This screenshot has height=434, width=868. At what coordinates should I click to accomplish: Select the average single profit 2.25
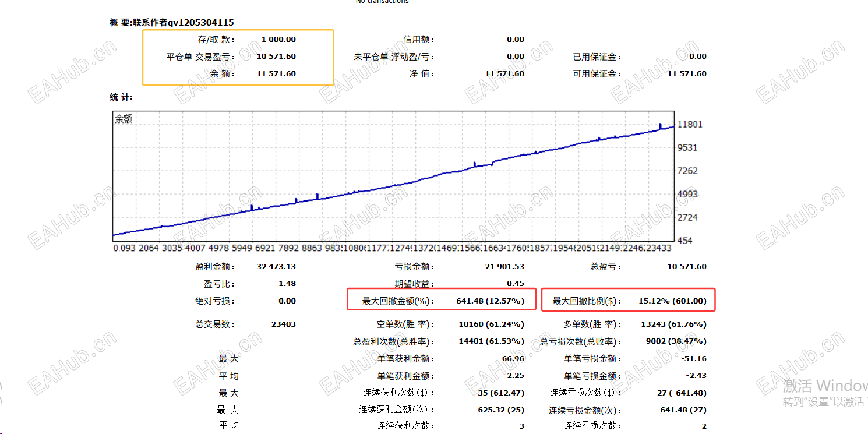click(x=516, y=376)
